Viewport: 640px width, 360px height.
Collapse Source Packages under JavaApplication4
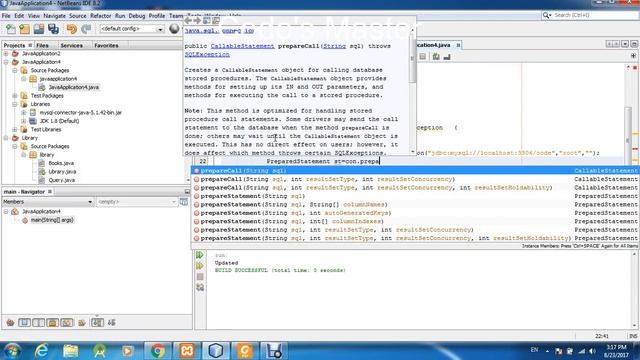[15, 71]
